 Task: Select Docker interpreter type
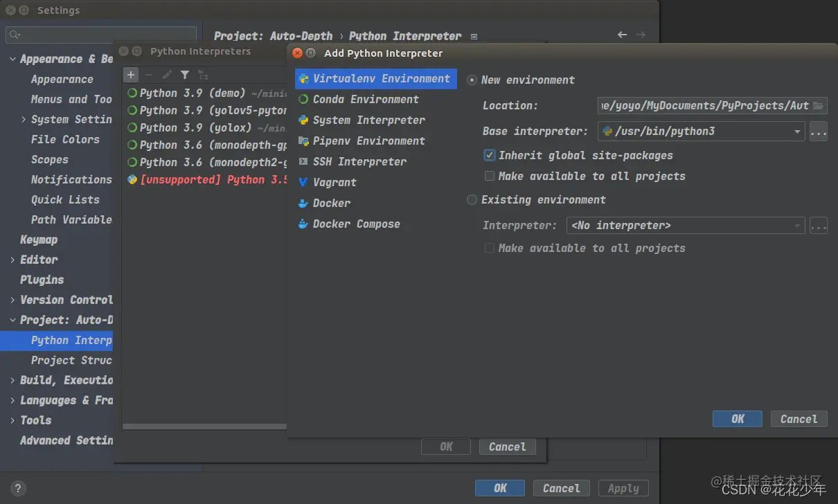[x=375, y=203]
